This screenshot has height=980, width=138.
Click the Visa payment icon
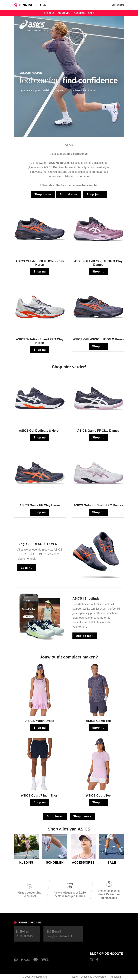(x=45, y=959)
